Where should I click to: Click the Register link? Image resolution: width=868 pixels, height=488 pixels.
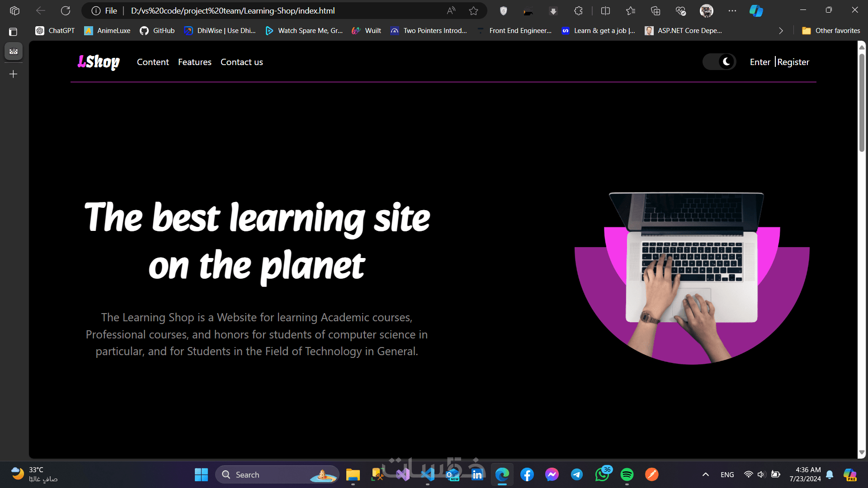click(x=793, y=62)
